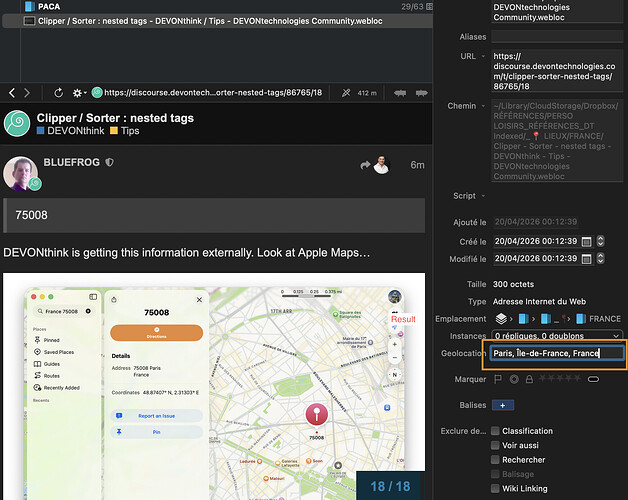Click the stepper beside Modifié le date
The height and width of the screenshot is (500, 628).
tap(600, 258)
